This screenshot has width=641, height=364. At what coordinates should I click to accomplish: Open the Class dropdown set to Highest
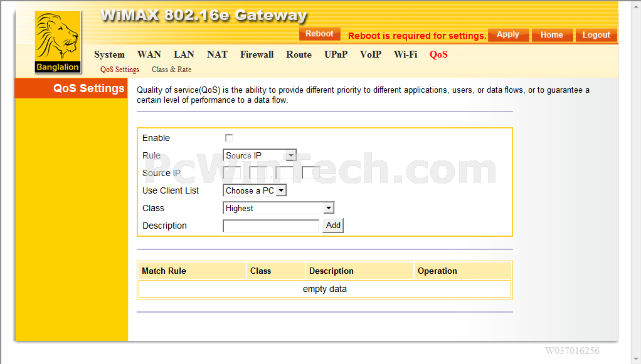click(x=278, y=208)
